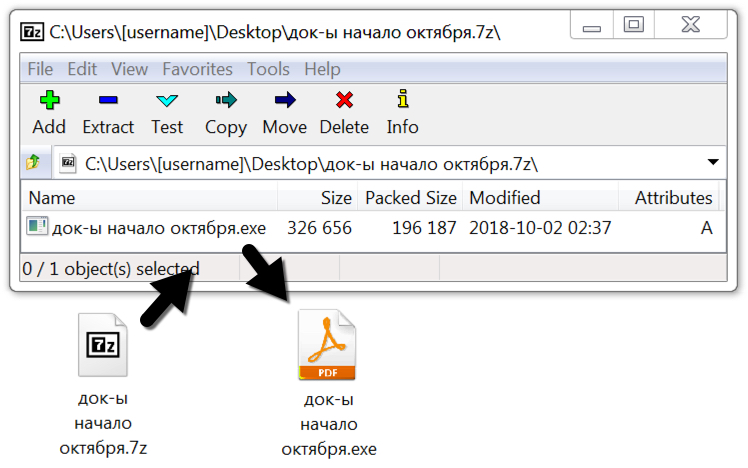Select the 7z archive desktop icon
748x468 pixels.
pyautogui.click(x=103, y=344)
